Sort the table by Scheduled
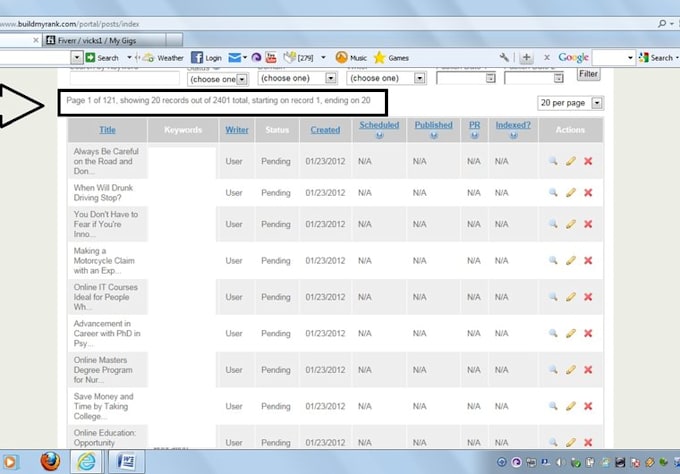Screen dimensions: 680x474 pyautogui.click(x=379, y=125)
